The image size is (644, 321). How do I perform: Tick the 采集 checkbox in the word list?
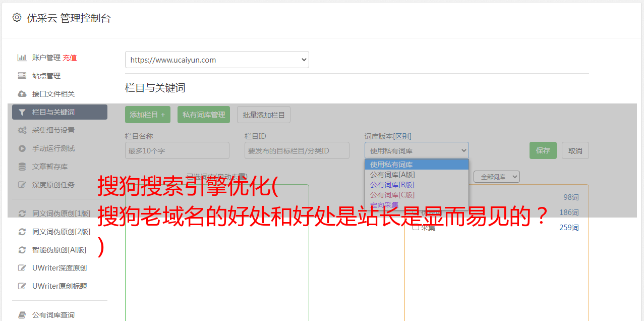click(x=416, y=227)
